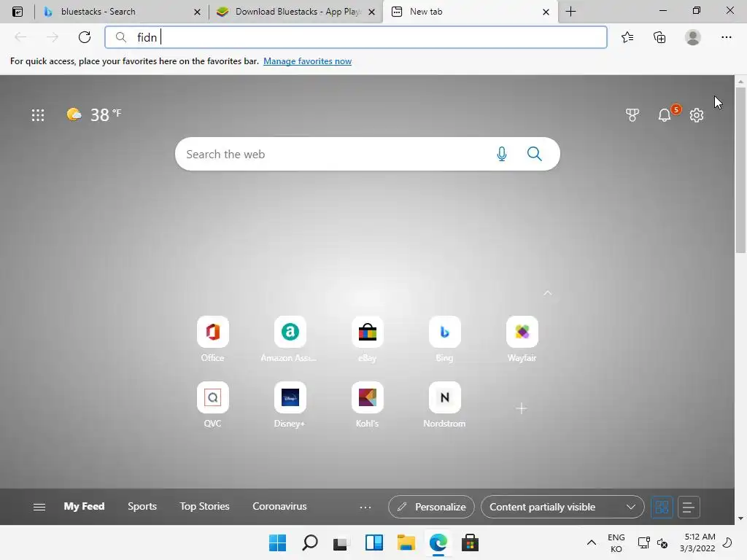Open Widgets from the taskbar

tap(373, 542)
